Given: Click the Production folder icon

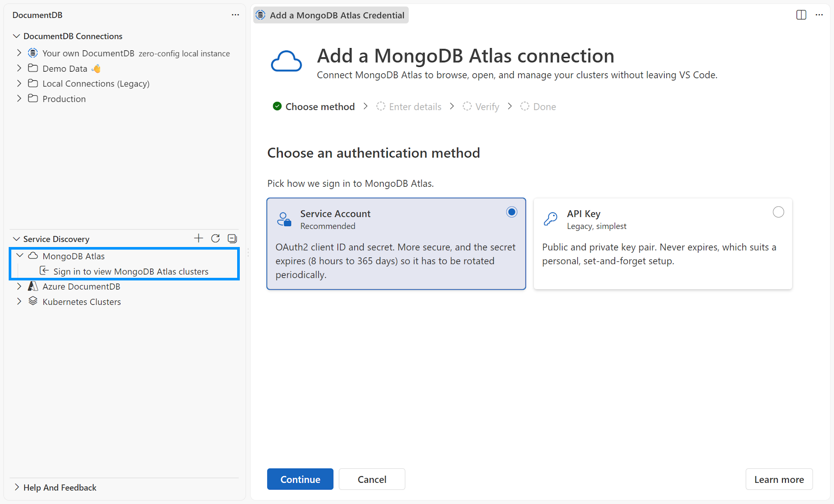Looking at the screenshot, I should click(33, 99).
